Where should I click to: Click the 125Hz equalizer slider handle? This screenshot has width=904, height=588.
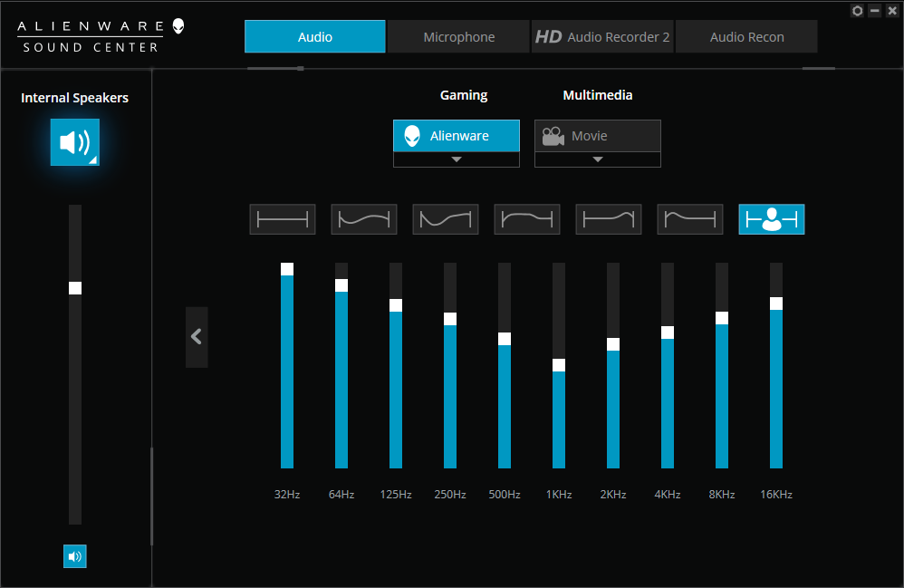pos(396,305)
